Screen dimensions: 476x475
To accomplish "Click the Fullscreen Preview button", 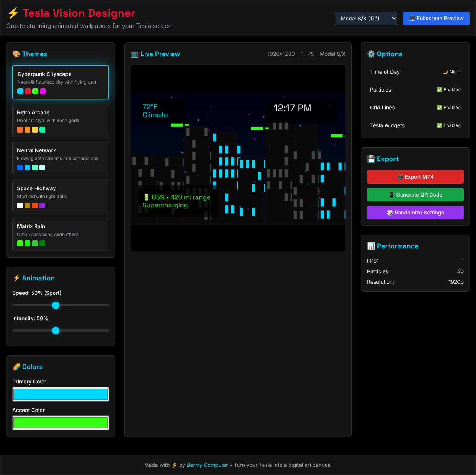I will coord(436,18).
